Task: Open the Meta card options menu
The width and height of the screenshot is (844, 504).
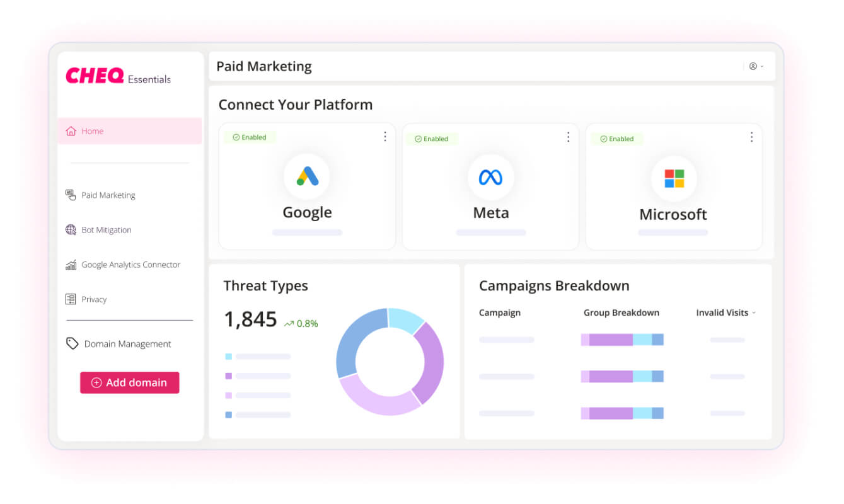Action: (568, 137)
